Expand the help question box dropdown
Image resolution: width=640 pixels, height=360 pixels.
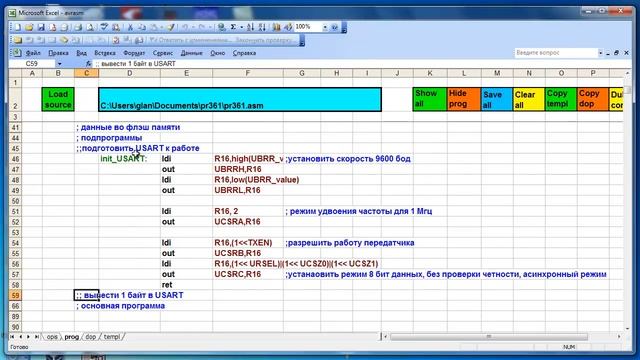(600, 53)
